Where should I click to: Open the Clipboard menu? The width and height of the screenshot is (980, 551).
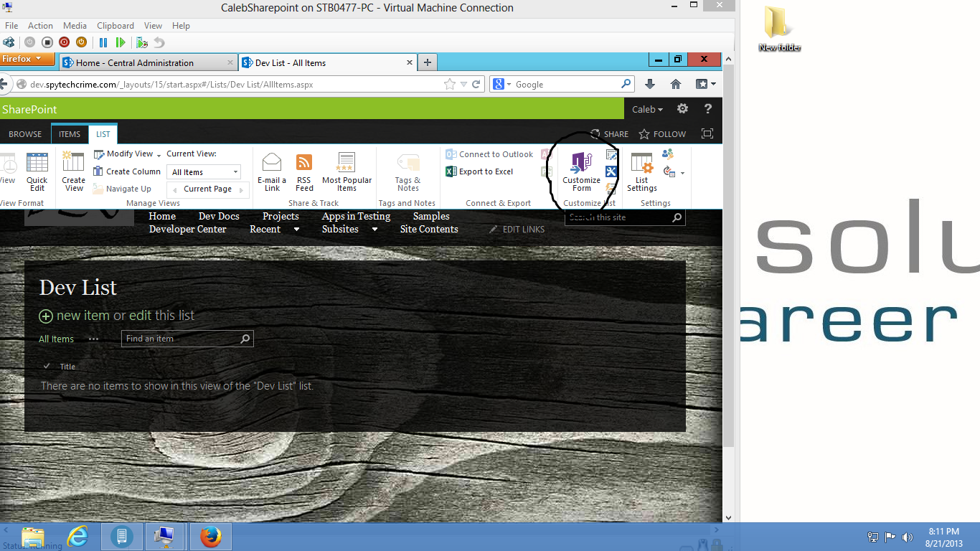pos(116,26)
